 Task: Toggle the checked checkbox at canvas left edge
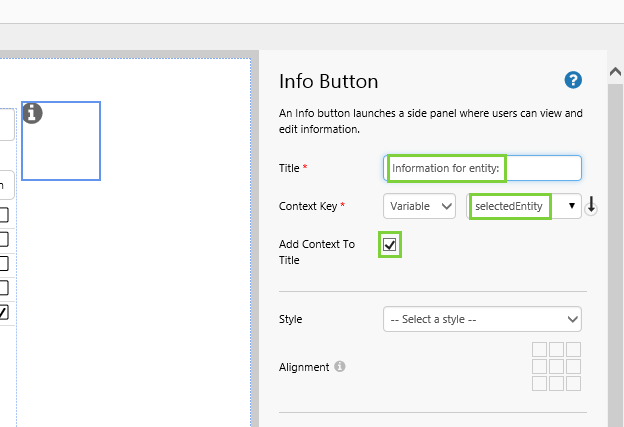click(x=5, y=312)
